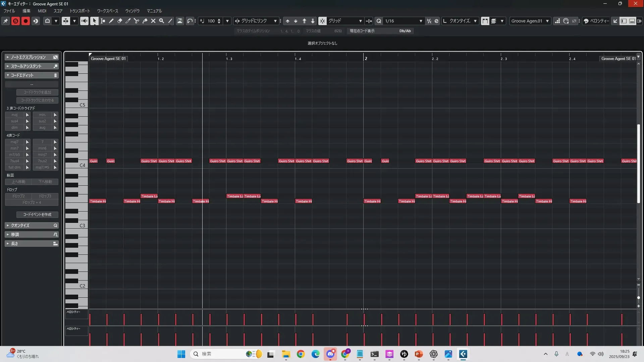Image resolution: width=644 pixels, height=362 pixels.
Task: Select the Erase tool
Action: (x=120, y=21)
